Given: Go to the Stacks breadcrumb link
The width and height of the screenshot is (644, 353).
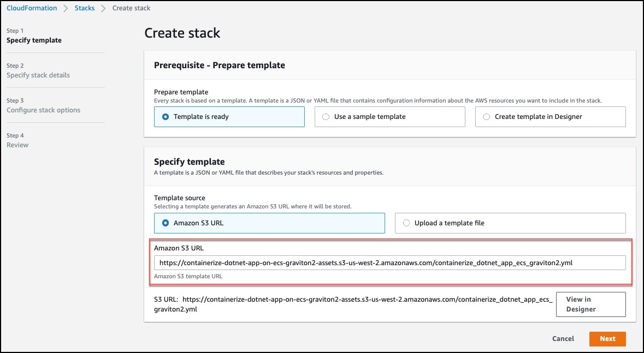Looking at the screenshot, I should (x=85, y=8).
